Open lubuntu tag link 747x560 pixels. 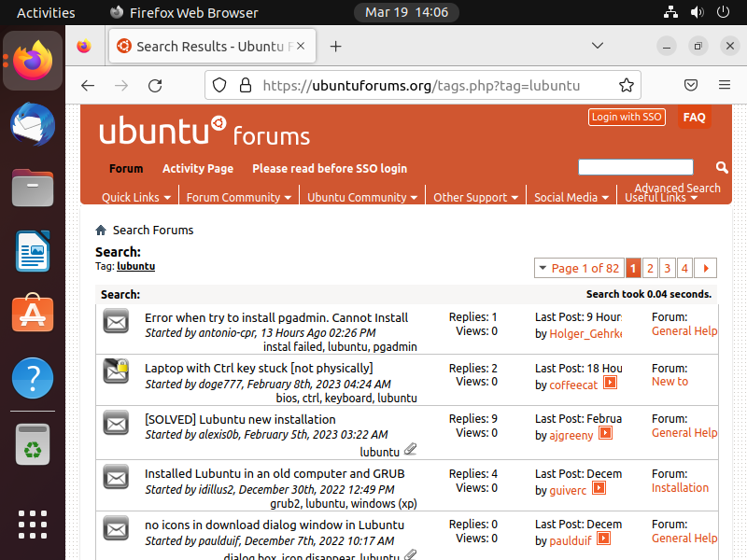coord(135,266)
